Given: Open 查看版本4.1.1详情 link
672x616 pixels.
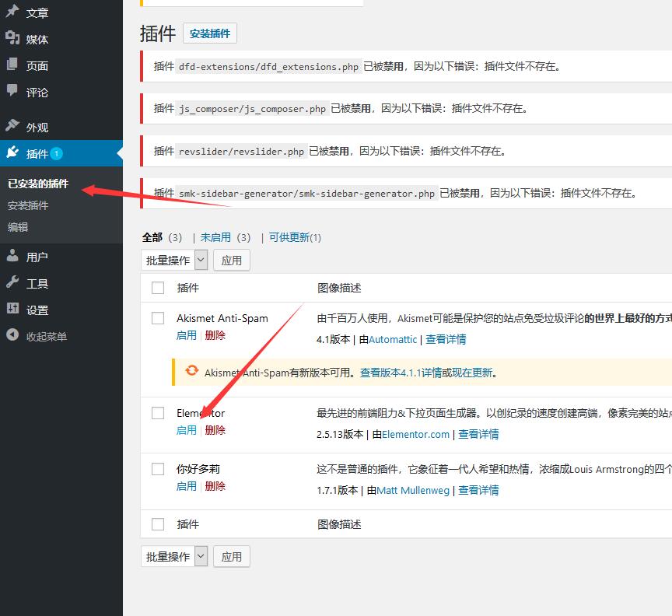Looking at the screenshot, I should pyautogui.click(x=401, y=373).
